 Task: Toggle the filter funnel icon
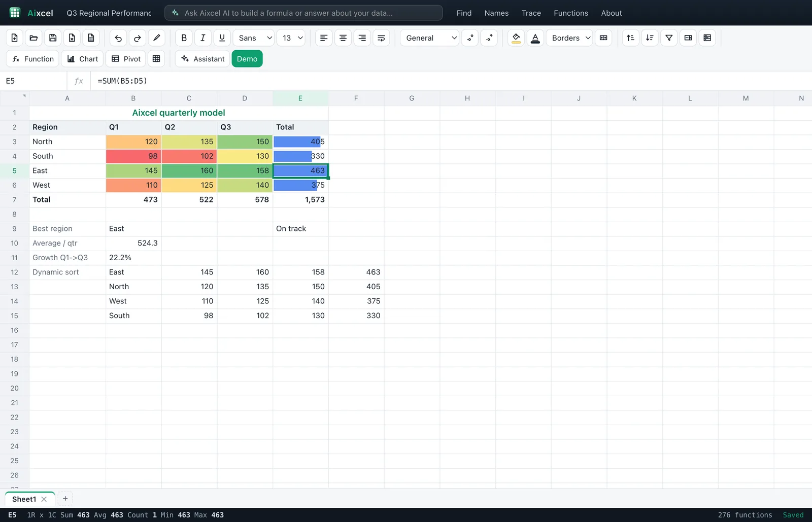coord(669,38)
